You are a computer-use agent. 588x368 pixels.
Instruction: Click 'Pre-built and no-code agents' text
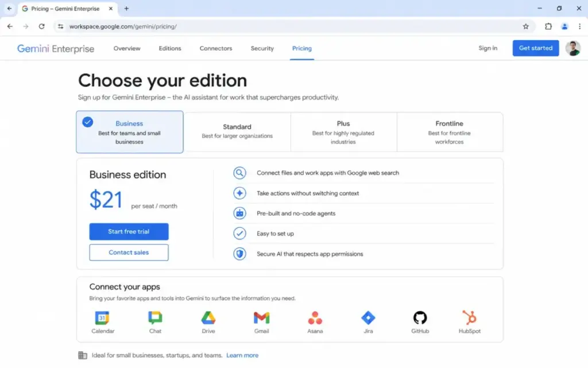(x=296, y=213)
